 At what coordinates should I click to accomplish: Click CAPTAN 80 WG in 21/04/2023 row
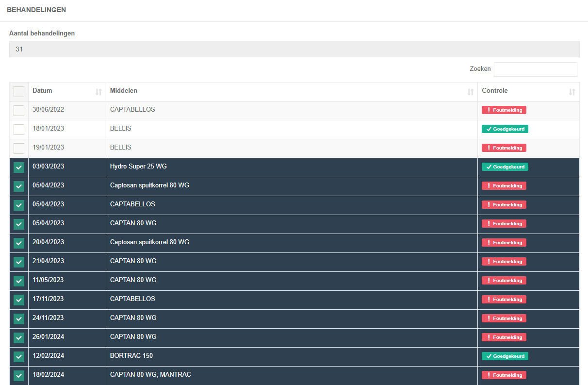(133, 261)
